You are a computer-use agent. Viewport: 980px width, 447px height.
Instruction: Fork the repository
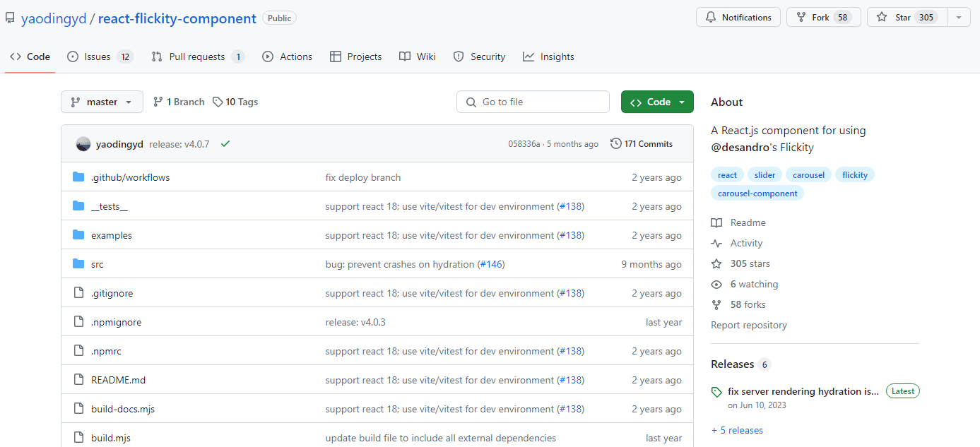(823, 18)
